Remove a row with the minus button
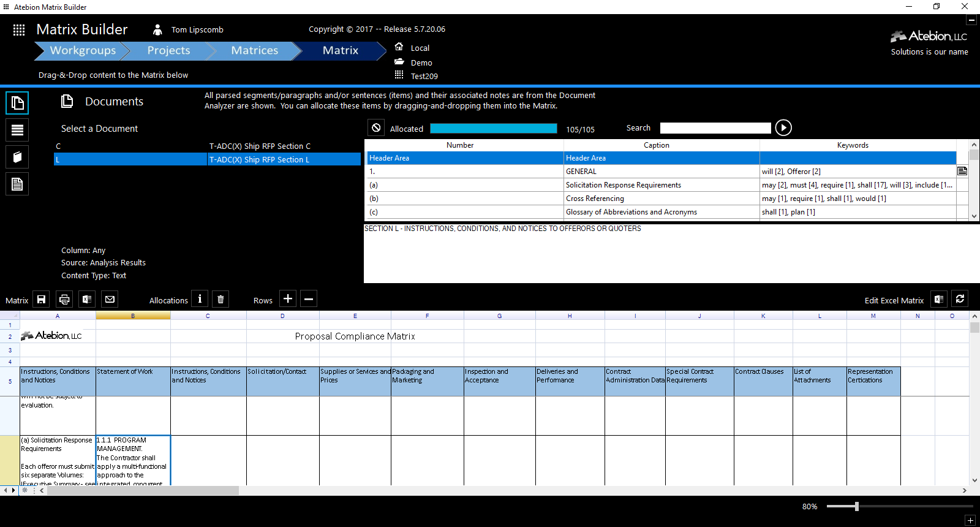 click(309, 298)
